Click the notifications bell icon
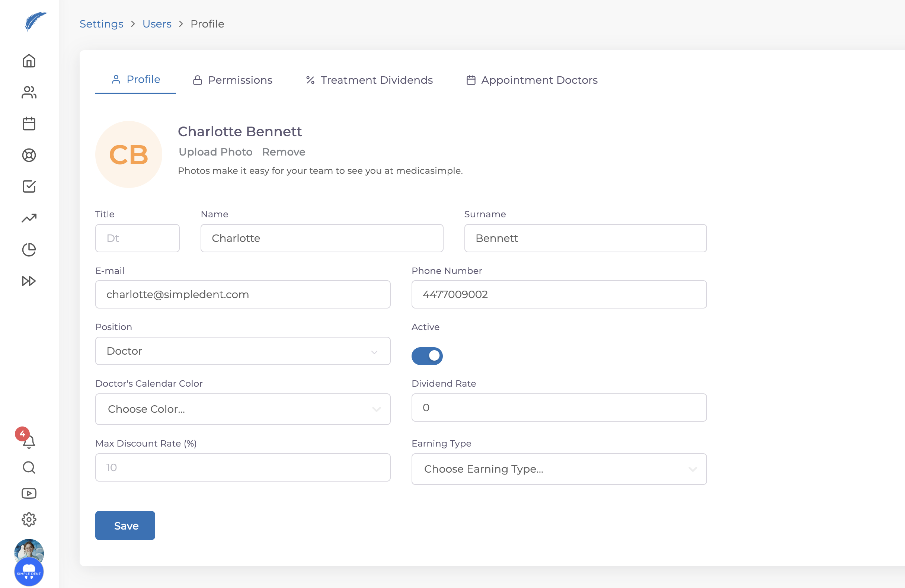 pos(29,442)
